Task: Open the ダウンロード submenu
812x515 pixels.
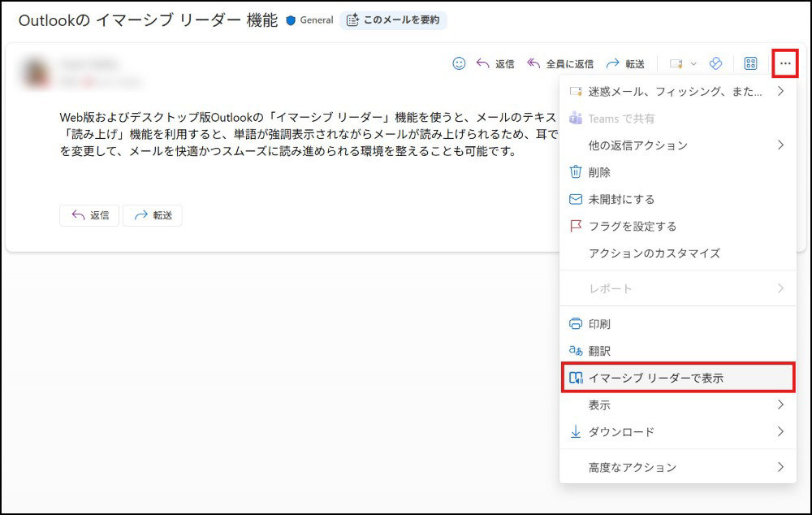Action: [678, 432]
